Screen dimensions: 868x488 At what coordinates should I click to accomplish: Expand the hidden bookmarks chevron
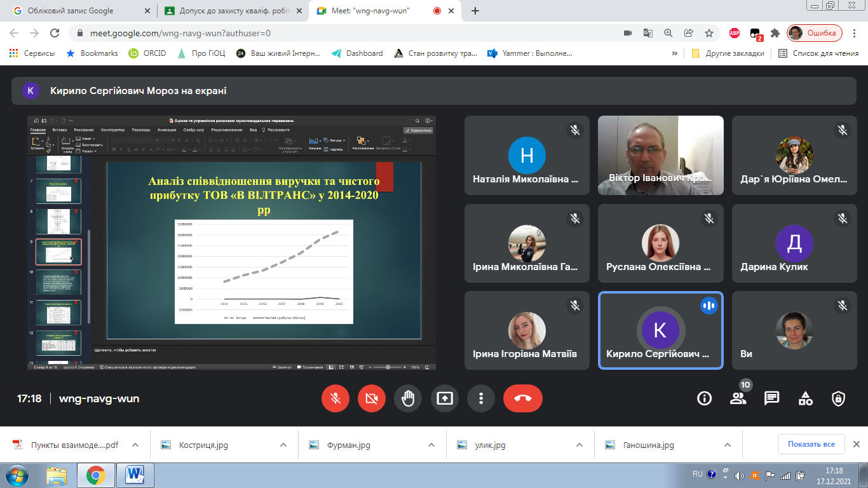(x=675, y=53)
